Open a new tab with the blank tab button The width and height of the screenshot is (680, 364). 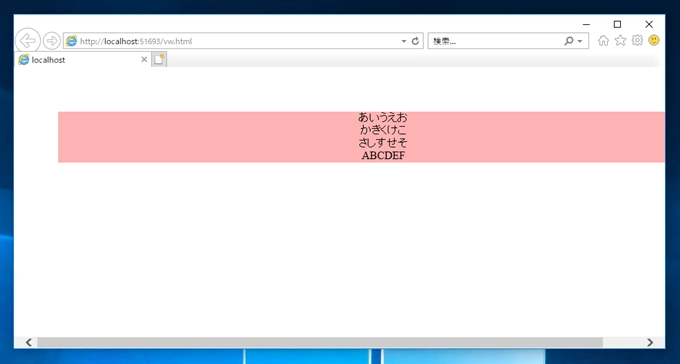pos(159,60)
